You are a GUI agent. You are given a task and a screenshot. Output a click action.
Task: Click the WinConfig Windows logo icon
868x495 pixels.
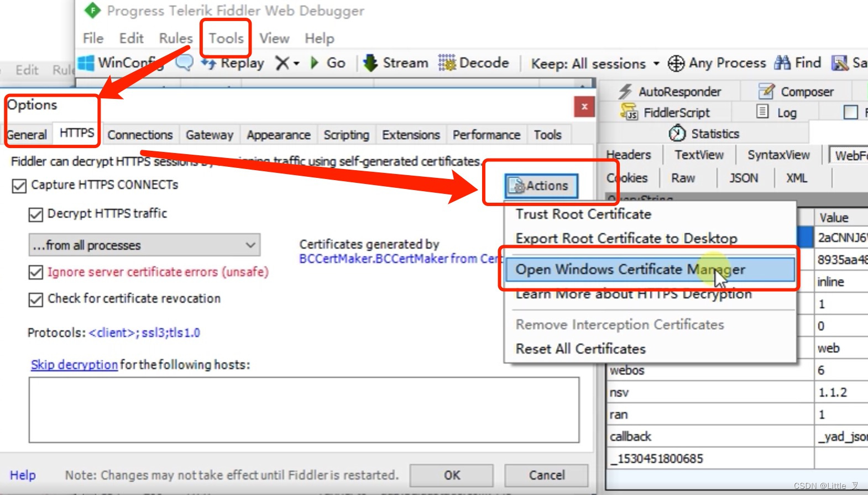pyautogui.click(x=86, y=62)
